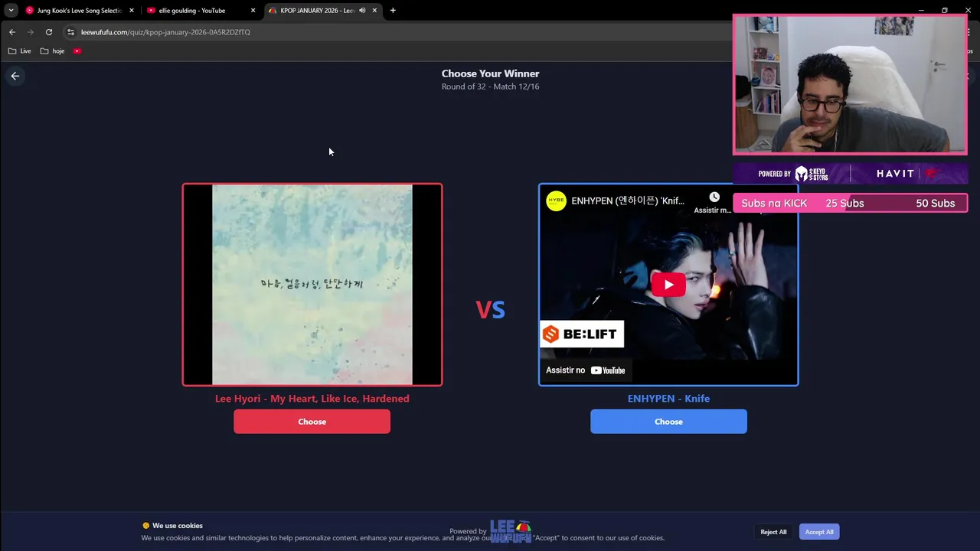Play the Lee Hyori video thumbnail
Image resolution: width=980 pixels, height=551 pixels.
click(x=312, y=285)
